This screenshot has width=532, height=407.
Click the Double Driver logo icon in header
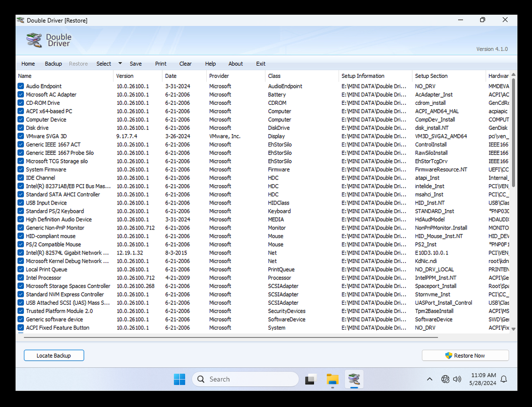pyautogui.click(x=34, y=40)
